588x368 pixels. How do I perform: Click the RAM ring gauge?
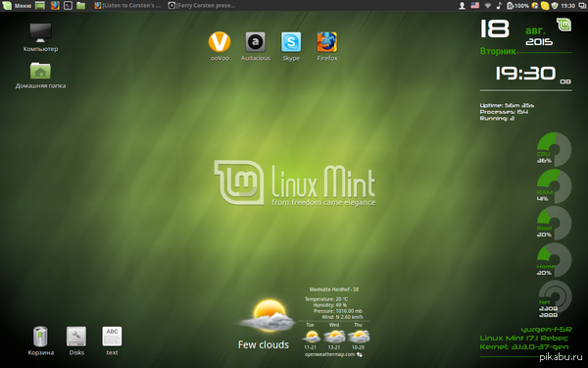[555, 186]
